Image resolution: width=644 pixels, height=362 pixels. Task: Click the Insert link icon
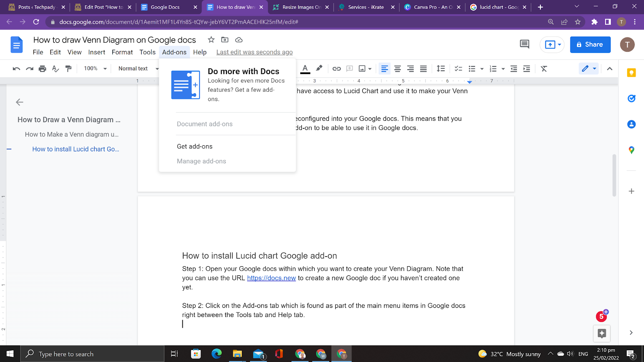pos(336,69)
